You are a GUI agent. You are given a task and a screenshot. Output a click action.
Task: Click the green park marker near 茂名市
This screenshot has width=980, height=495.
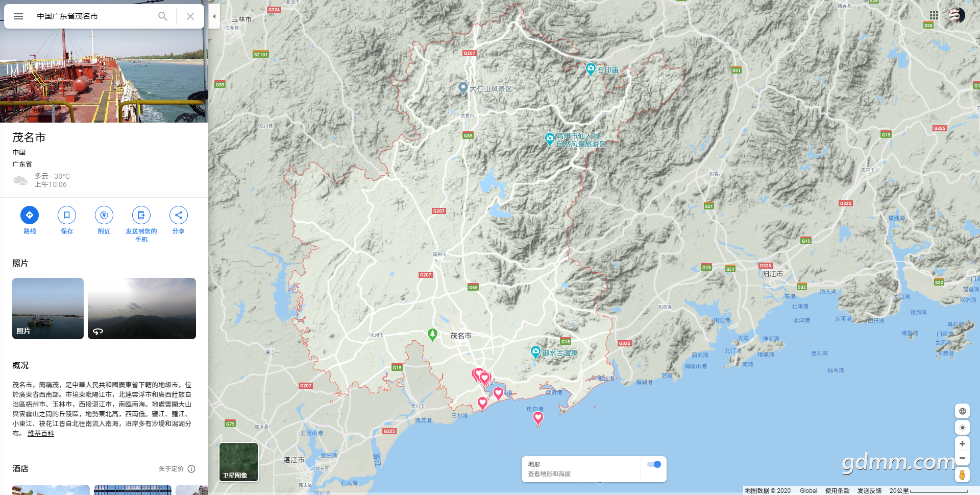[432, 335]
